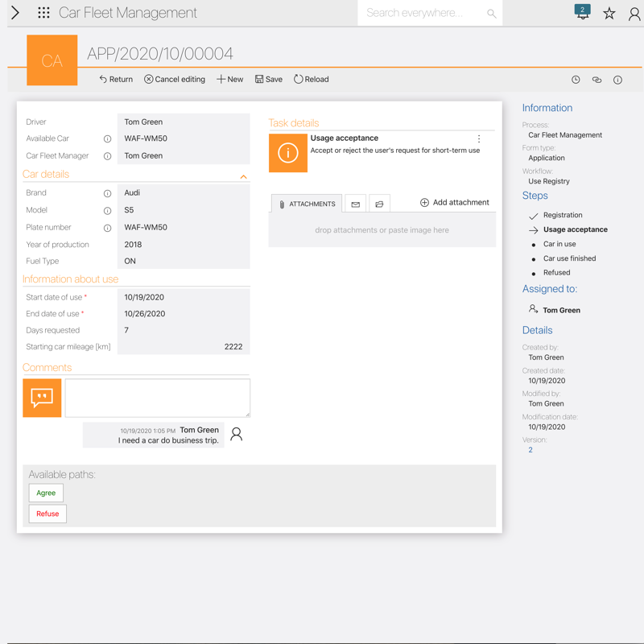Open the email tab envelope icon
Image resolution: width=644 pixels, height=644 pixels.
[x=355, y=204]
